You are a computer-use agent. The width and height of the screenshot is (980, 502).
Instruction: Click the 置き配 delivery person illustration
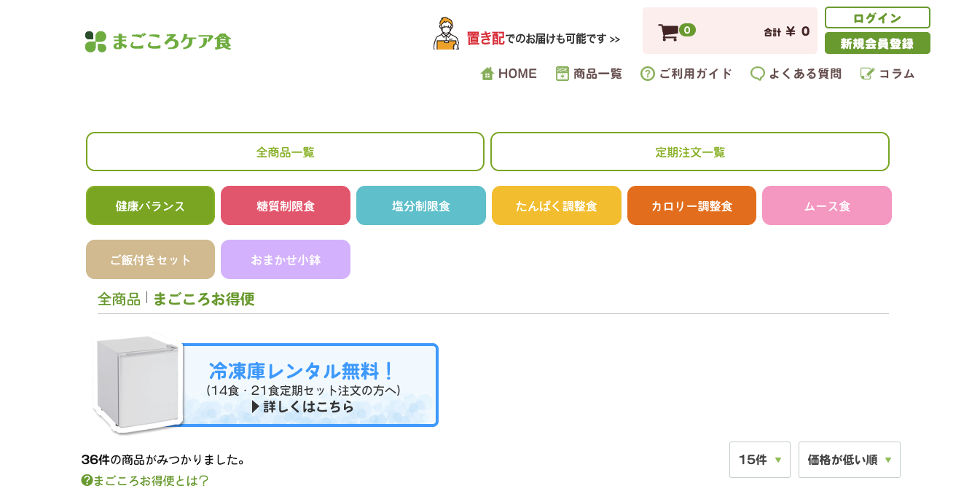pyautogui.click(x=445, y=32)
